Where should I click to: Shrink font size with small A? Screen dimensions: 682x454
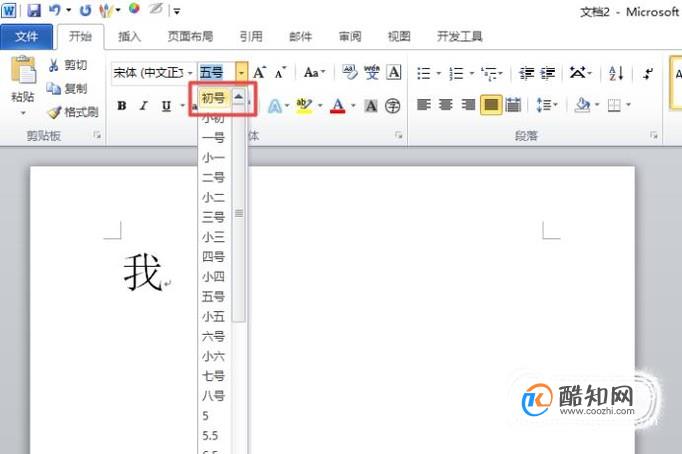pos(281,72)
